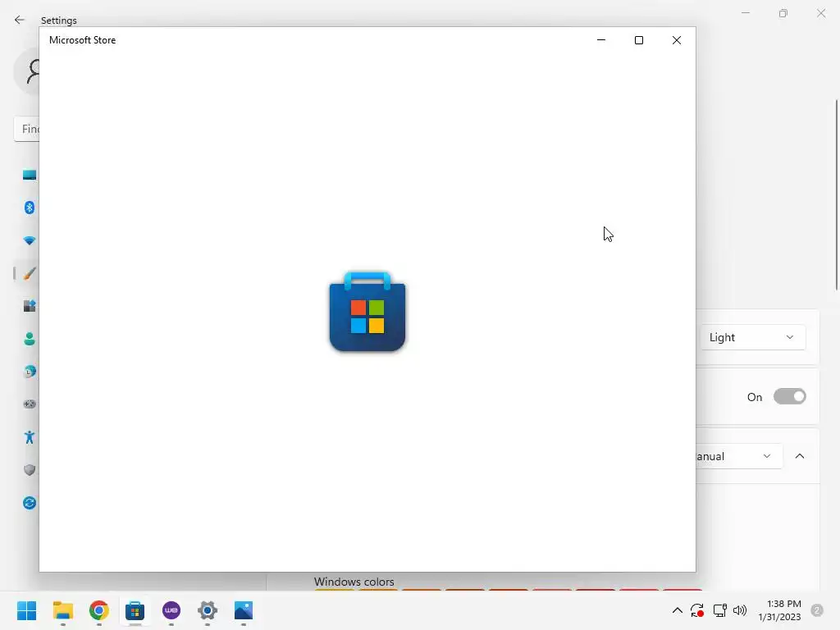840x630 pixels.
Task: Collapse the accent color section chevron
Action: pos(800,456)
